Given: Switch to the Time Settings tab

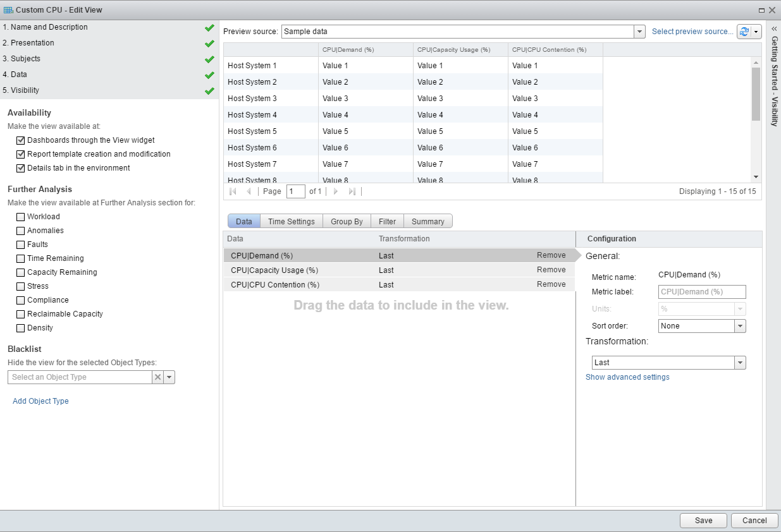Looking at the screenshot, I should coord(291,222).
